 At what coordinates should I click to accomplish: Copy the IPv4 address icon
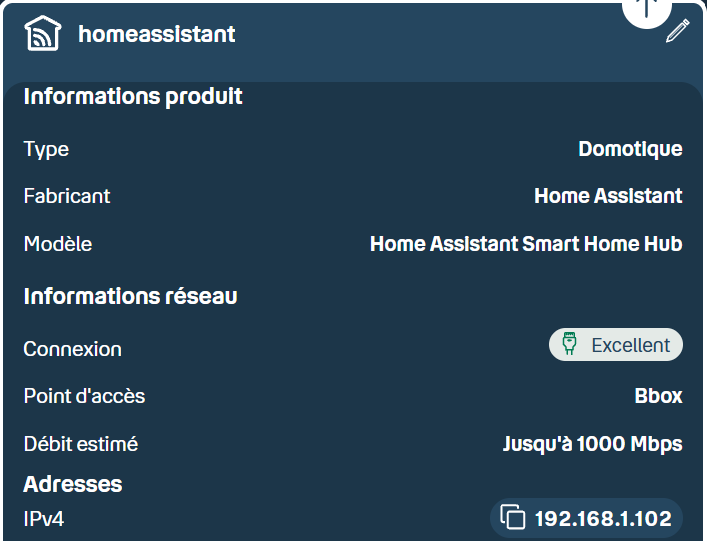click(x=513, y=516)
